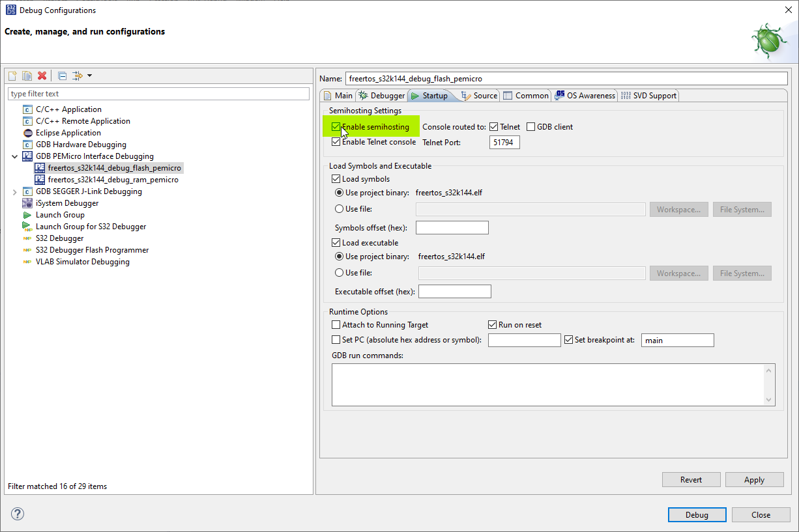Collapse the GDB PEMicro Interface Debugging branch
The image size is (799, 532).
pyautogui.click(x=15, y=156)
